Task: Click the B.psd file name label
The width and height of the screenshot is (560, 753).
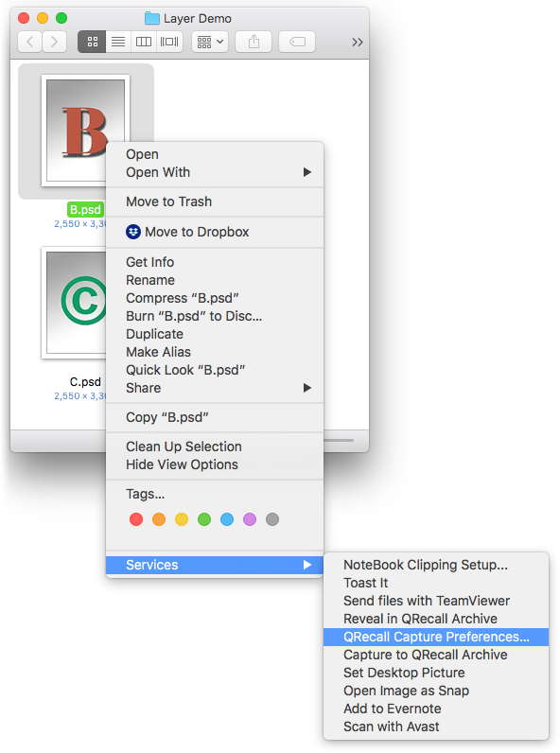Action: point(85,209)
